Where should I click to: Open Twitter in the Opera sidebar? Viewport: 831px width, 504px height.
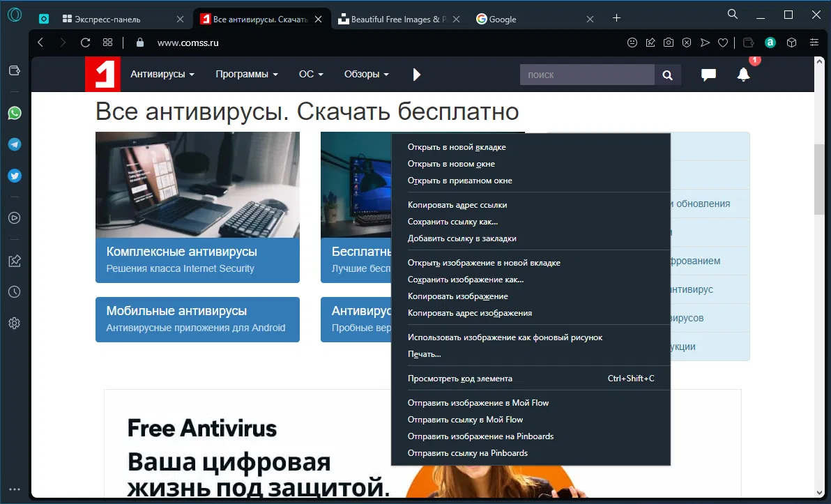pos(15,176)
